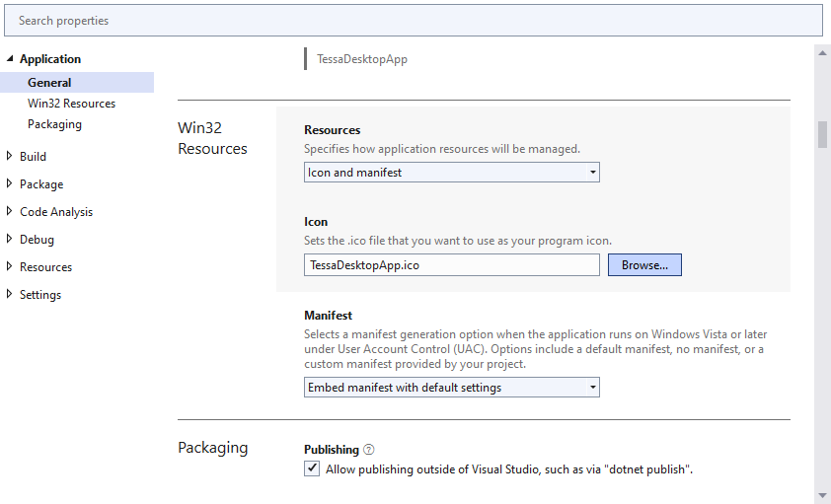Expand the Build section arrow

10,156
